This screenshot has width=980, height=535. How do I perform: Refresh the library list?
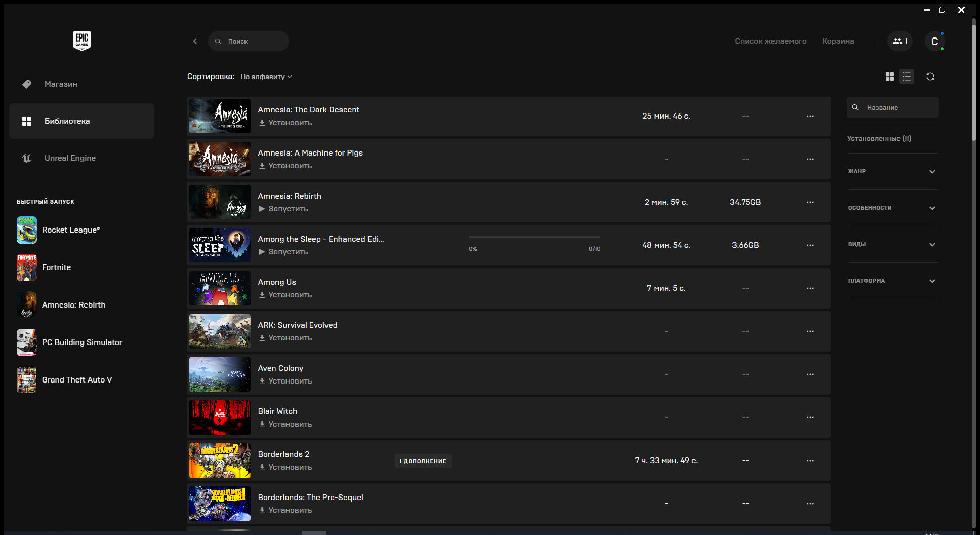(930, 77)
